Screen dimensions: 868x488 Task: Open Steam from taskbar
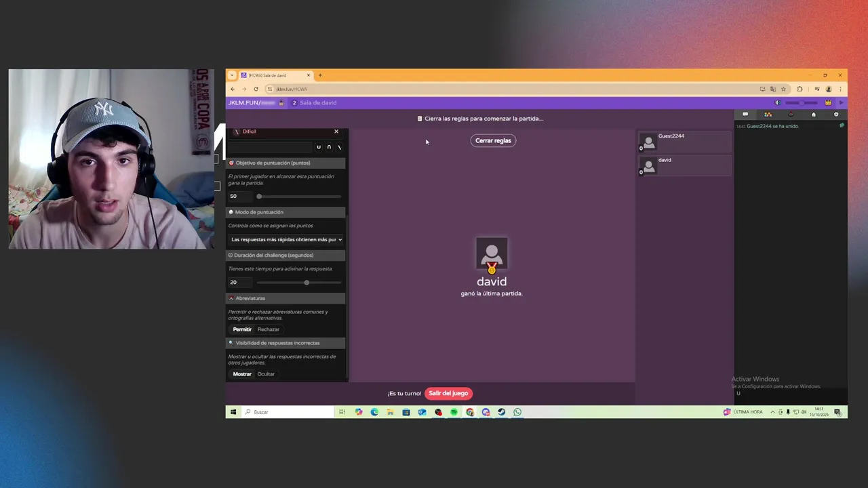click(501, 412)
